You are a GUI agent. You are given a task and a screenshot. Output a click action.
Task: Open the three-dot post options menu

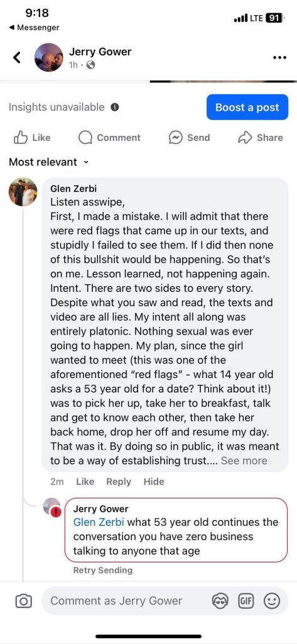click(279, 57)
